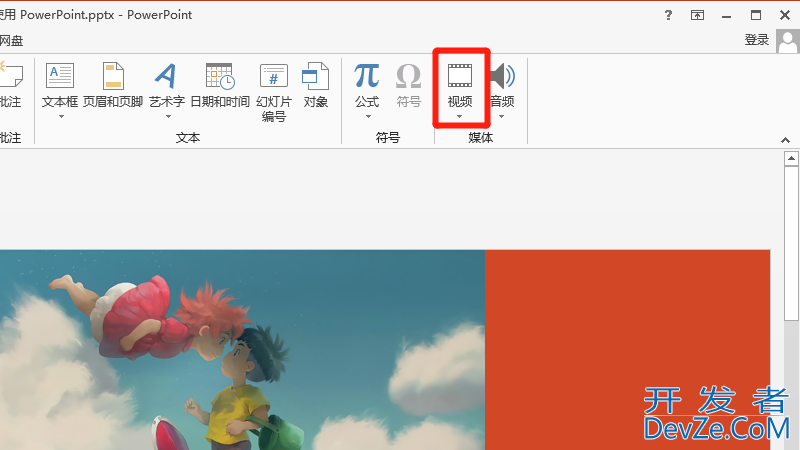The image size is (800, 450).
Task: Add a comment (批注)
Action: (x=10, y=85)
